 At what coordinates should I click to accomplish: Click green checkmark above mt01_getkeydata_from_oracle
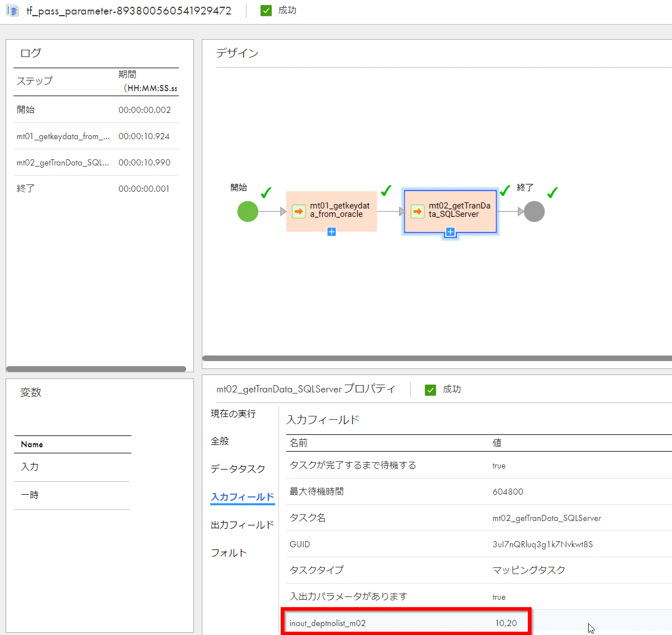coord(386,191)
